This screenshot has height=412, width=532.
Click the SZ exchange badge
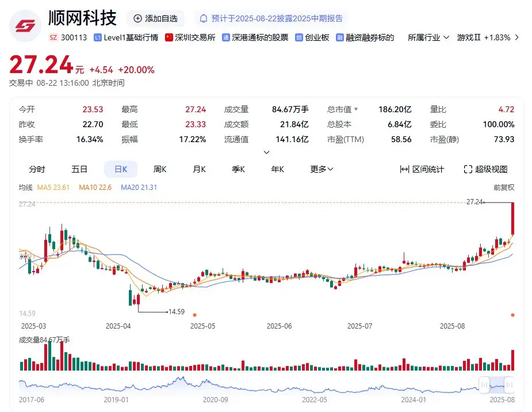pos(53,37)
